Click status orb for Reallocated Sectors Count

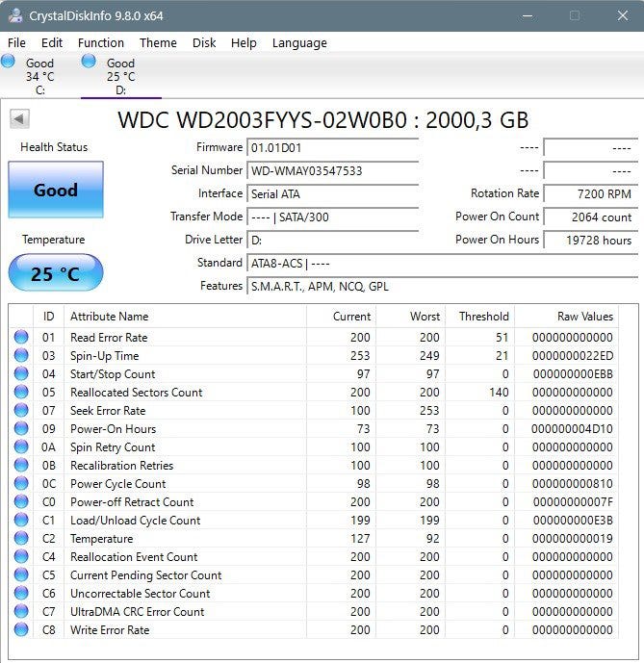(x=21, y=392)
